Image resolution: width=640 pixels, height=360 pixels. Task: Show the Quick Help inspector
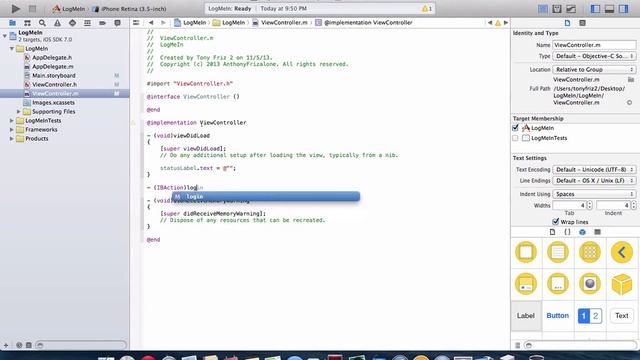582,23
